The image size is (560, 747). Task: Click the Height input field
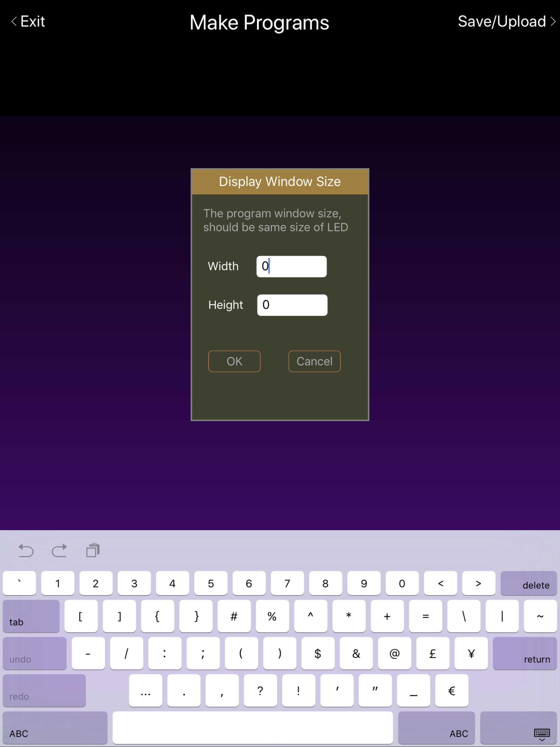click(292, 305)
